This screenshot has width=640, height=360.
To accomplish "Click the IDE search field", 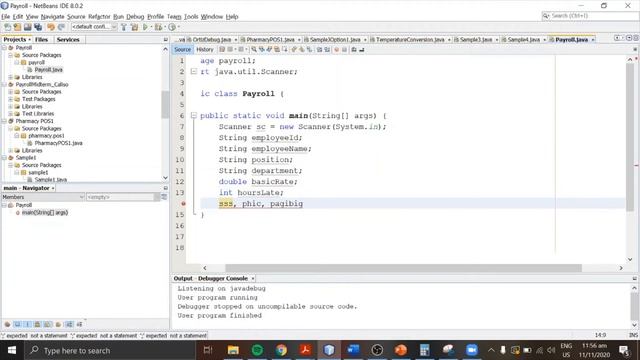I will [x=589, y=16].
